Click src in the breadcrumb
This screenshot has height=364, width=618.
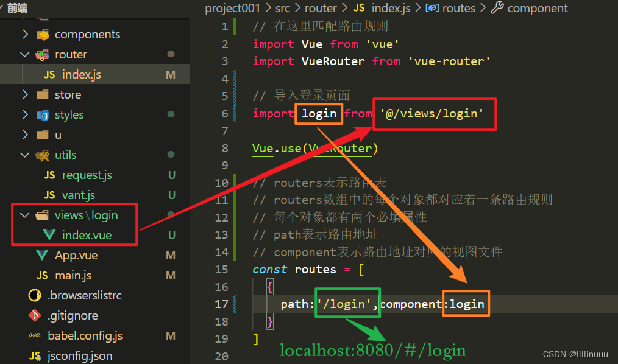[x=283, y=8]
